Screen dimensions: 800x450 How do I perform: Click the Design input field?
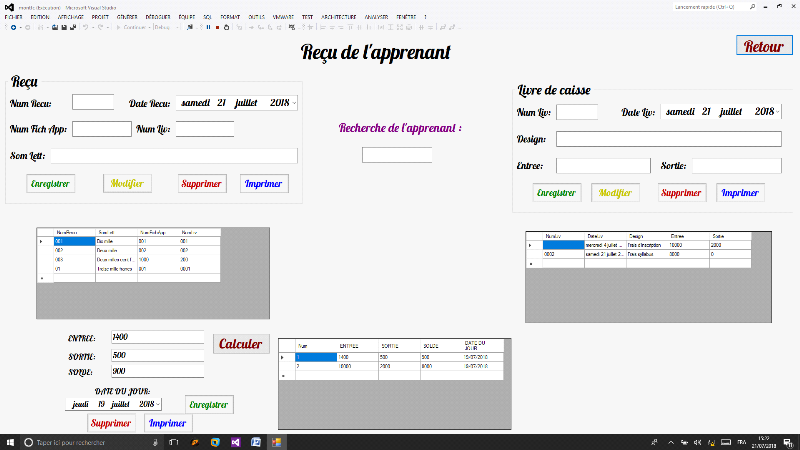tap(668, 139)
